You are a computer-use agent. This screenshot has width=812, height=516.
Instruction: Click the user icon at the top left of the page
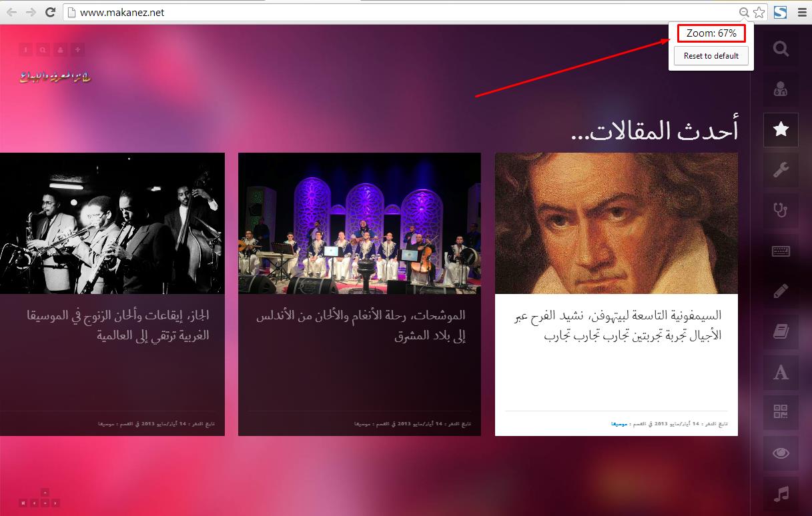click(x=60, y=49)
